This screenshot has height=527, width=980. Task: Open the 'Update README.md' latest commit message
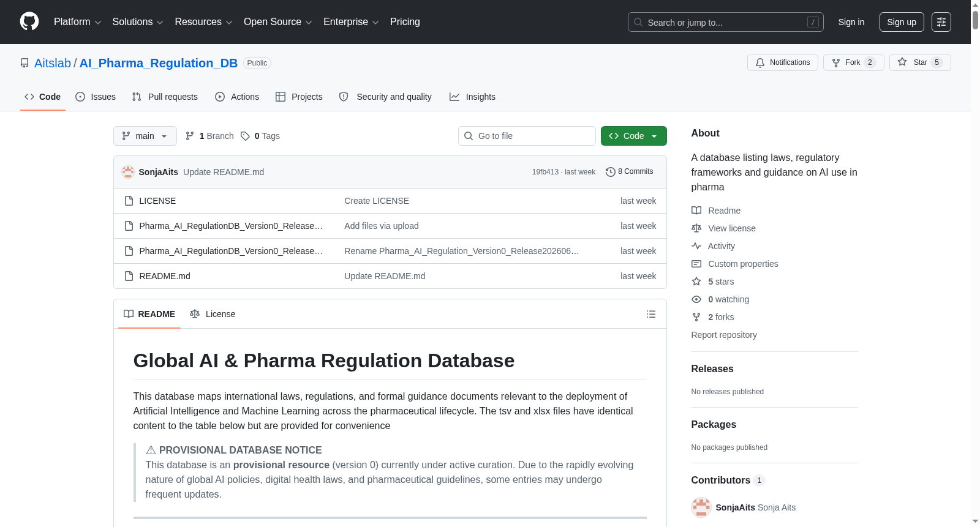click(224, 172)
